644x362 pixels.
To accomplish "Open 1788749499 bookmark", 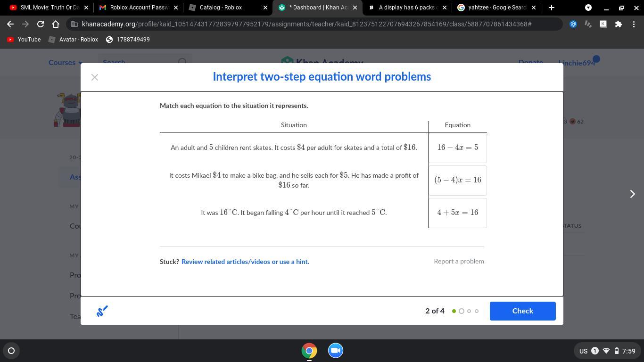I will (x=128, y=40).
